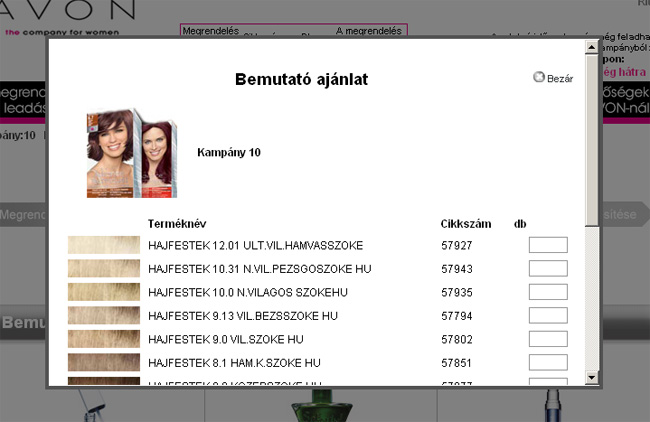Click the Kampány 10 label
650x422 pixels.
229,153
